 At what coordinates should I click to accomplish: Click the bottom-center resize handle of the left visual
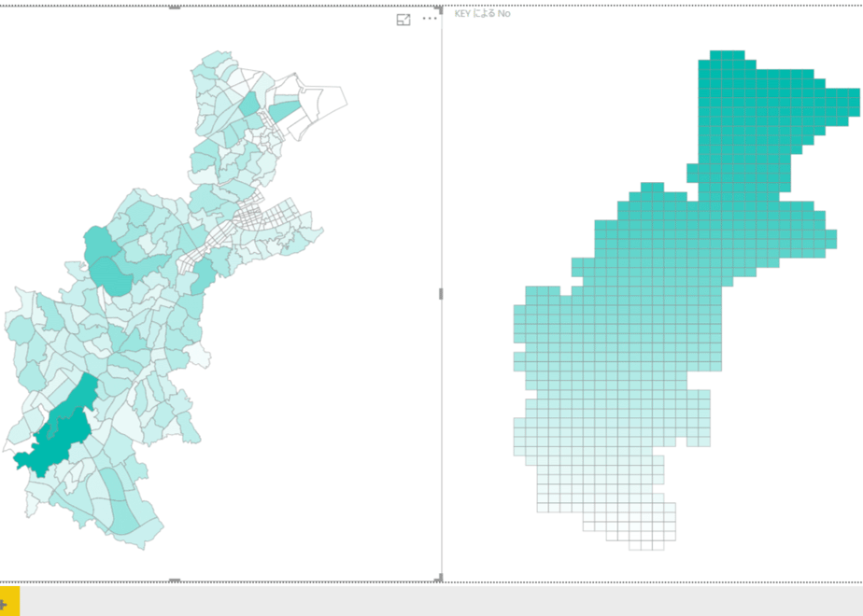[x=175, y=581]
